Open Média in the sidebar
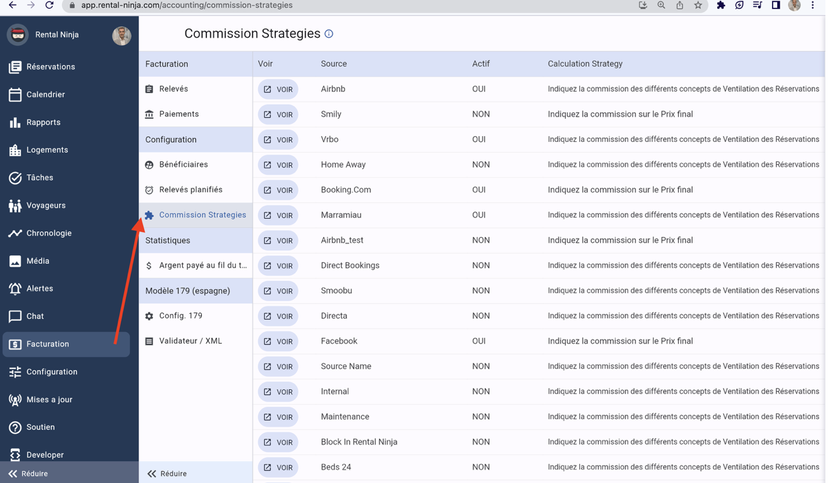The width and height of the screenshot is (828, 483). 66,261
